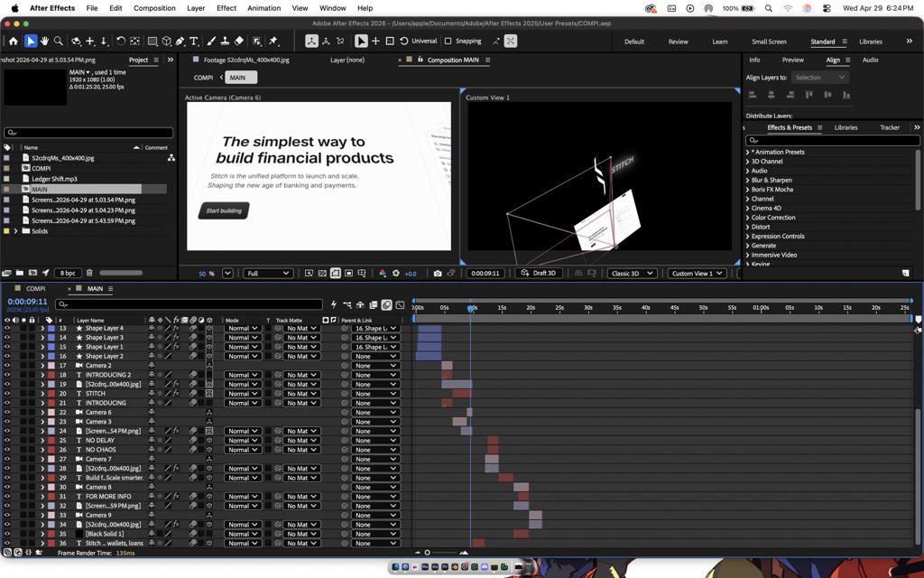Switch to the COMPI timeline tab
924x578 pixels.
35,288
